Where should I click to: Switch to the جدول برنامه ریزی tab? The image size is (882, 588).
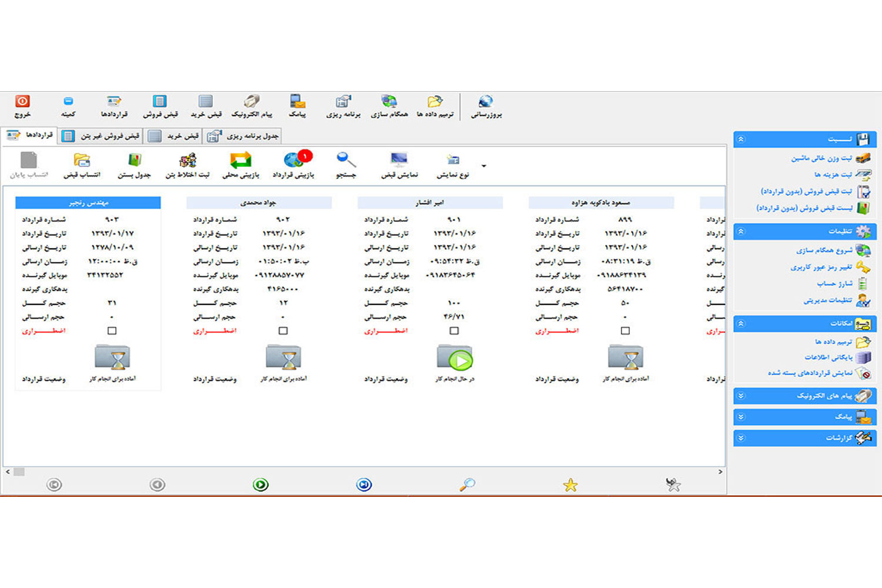coord(243,136)
